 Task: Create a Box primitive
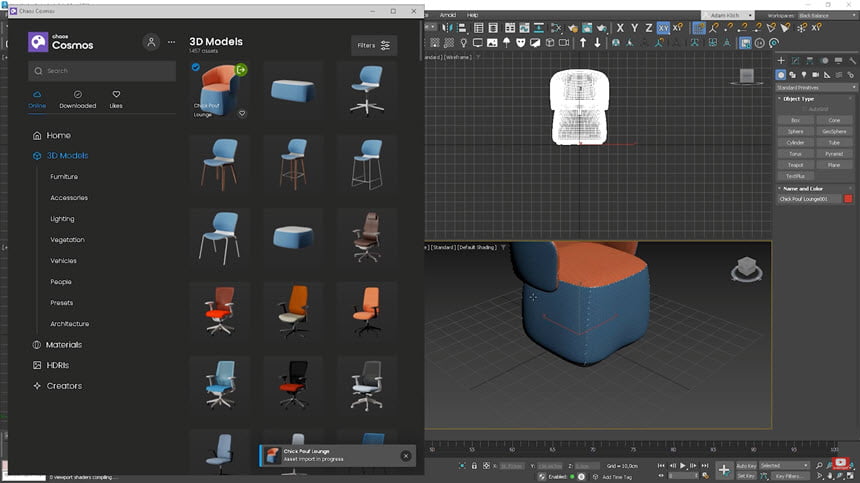(795, 120)
